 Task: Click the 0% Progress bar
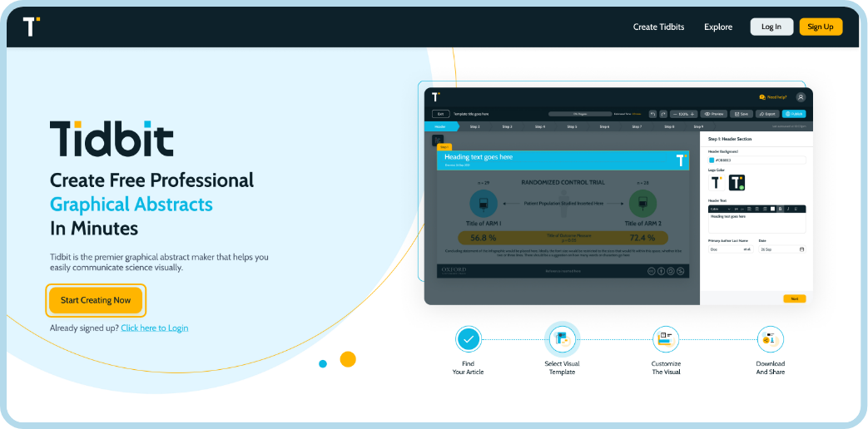click(x=580, y=114)
